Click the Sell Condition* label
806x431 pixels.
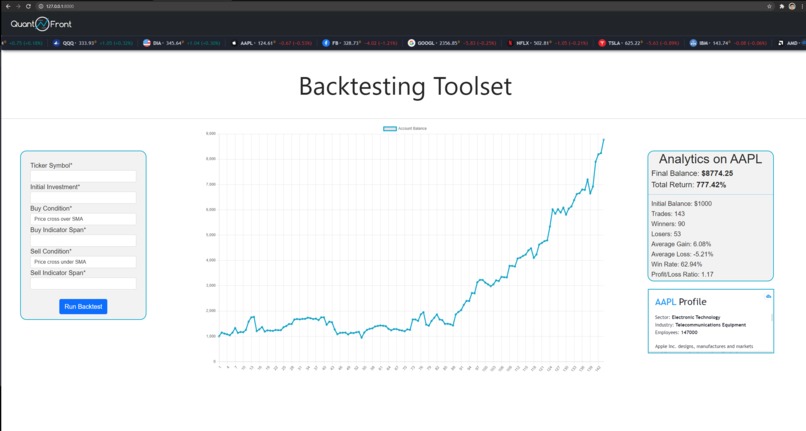tap(51, 252)
